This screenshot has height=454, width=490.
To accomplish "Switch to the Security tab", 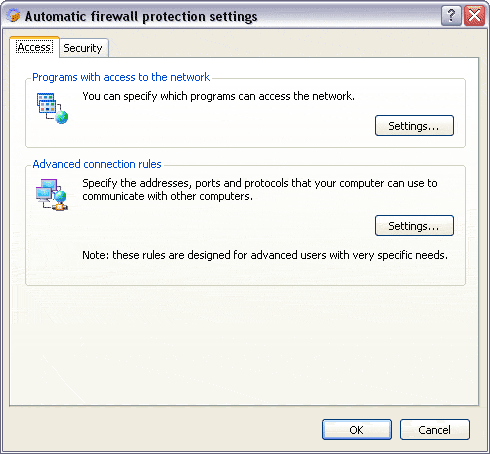I will click(83, 48).
